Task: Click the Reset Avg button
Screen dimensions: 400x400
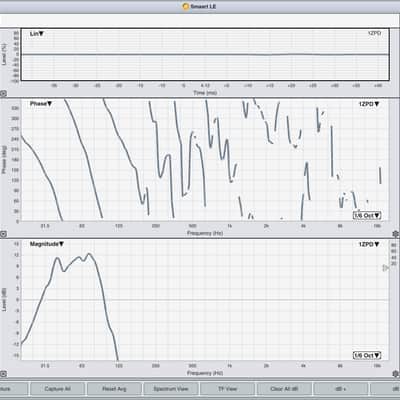Action: coord(114,389)
